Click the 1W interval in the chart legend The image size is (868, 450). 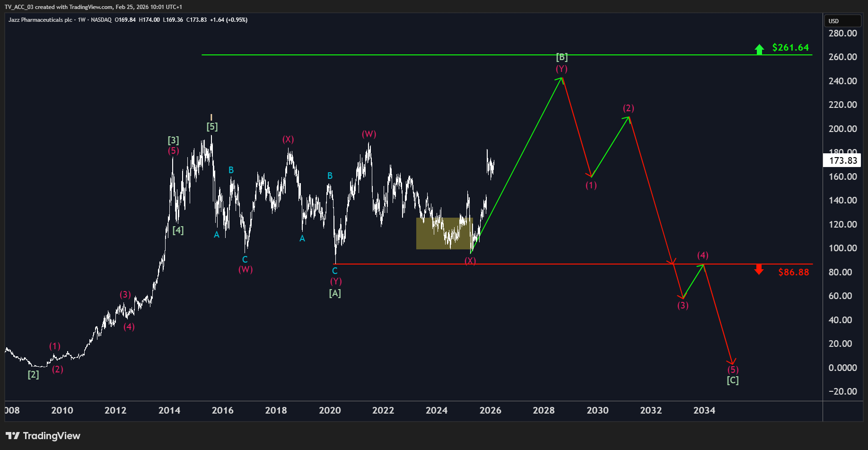[x=82, y=20]
